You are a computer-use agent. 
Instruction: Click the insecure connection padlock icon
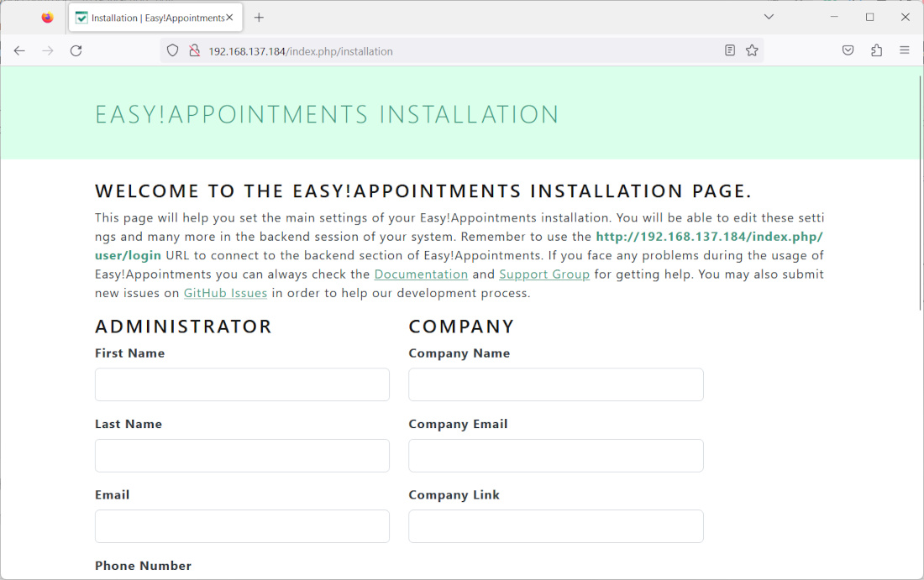click(194, 50)
